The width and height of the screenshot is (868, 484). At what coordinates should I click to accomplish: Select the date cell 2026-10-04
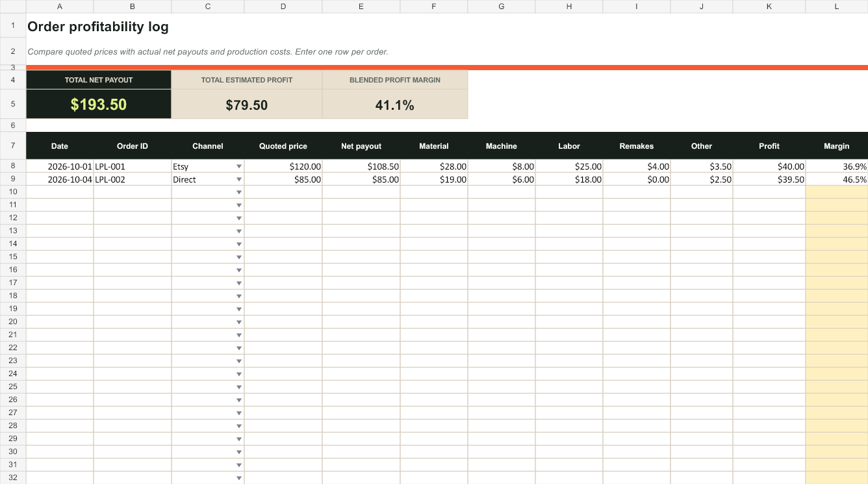coord(60,179)
